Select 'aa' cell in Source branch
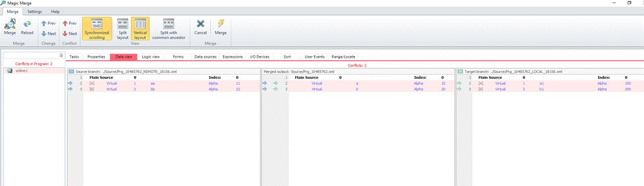This screenshot has height=186, width=644. click(152, 83)
